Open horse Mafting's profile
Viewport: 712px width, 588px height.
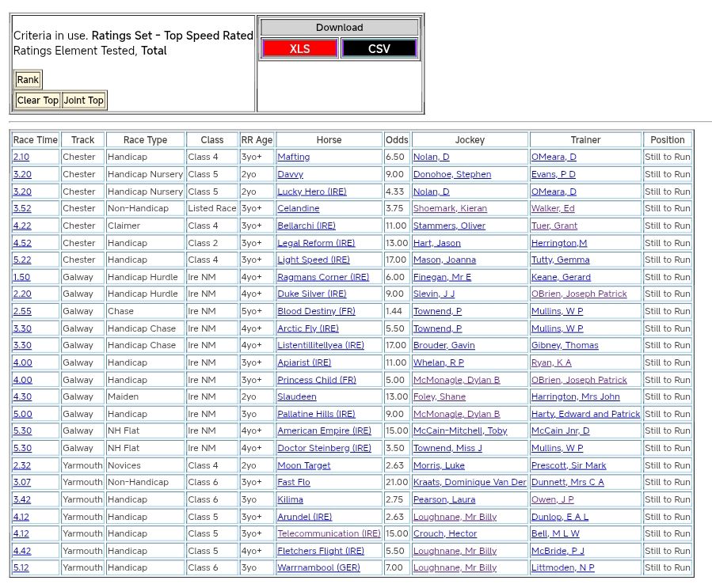pos(293,157)
